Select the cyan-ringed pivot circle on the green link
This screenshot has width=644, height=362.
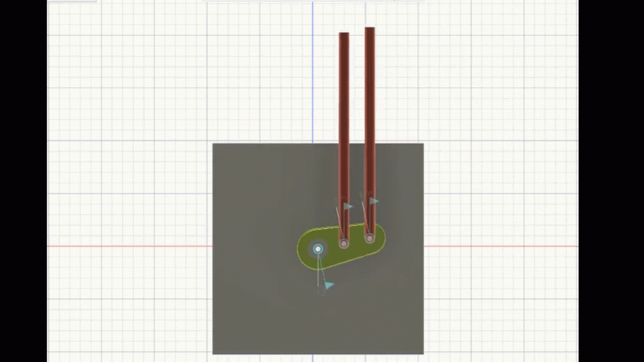(x=318, y=249)
